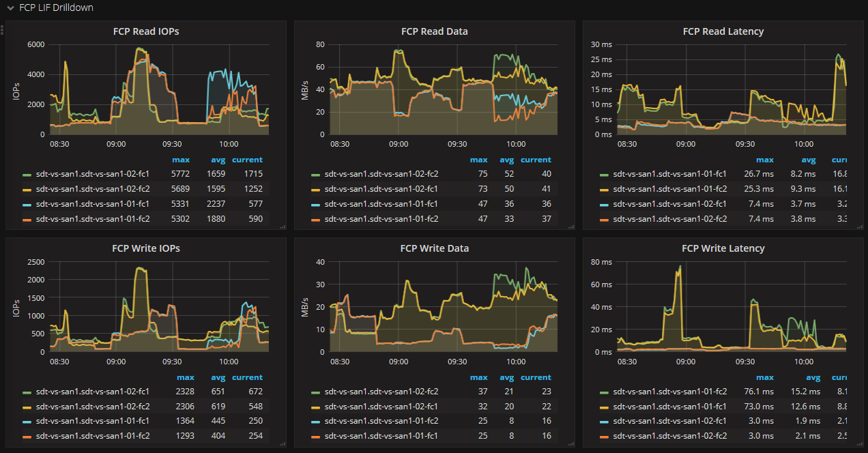Click resize handle of FCP Write Data panel
The height and width of the screenshot is (453, 868).
570,443
